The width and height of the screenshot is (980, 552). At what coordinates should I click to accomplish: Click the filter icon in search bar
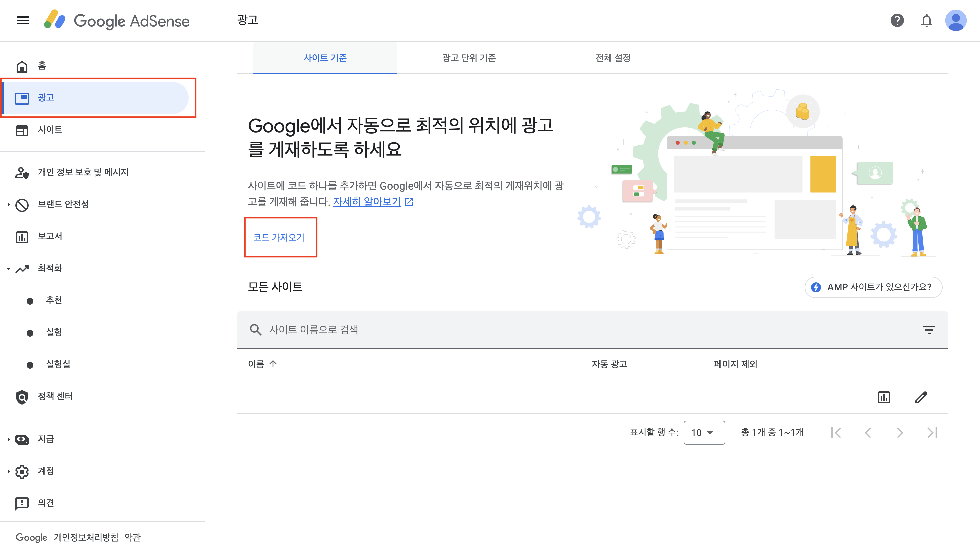click(x=929, y=329)
